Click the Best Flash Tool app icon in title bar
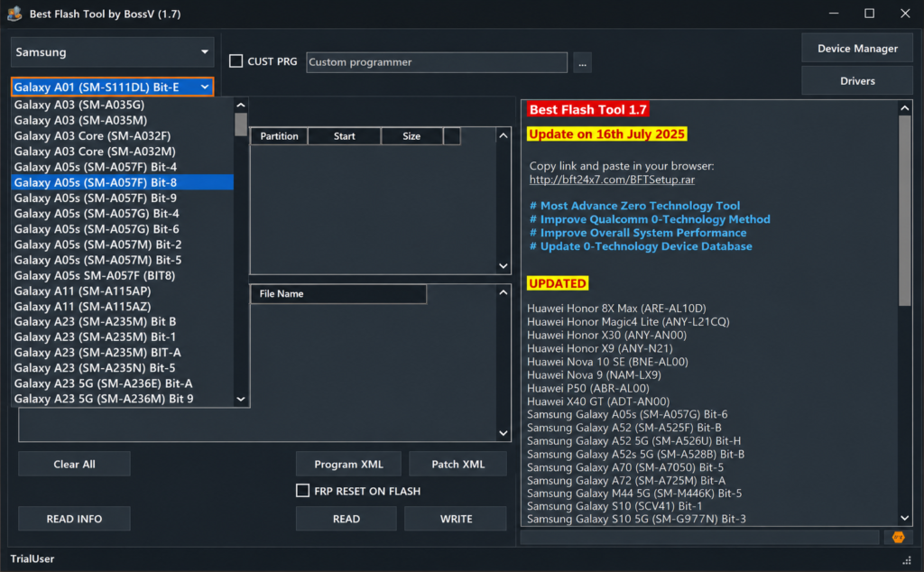924x572 pixels. [x=14, y=14]
